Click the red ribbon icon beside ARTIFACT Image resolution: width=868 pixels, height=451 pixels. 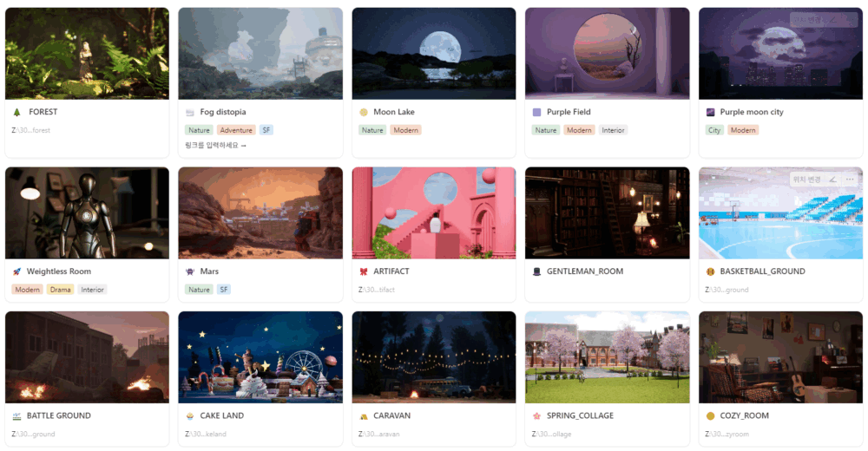click(x=364, y=271)
